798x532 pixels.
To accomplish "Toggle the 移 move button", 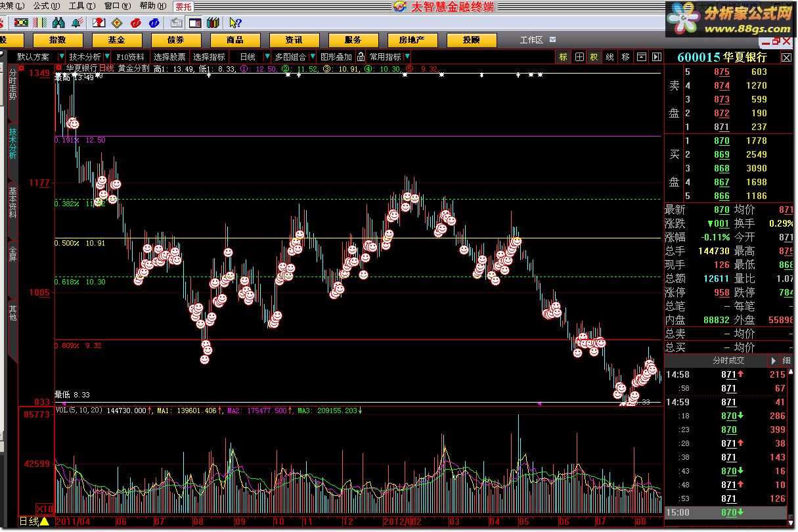I will pos(625,57).
